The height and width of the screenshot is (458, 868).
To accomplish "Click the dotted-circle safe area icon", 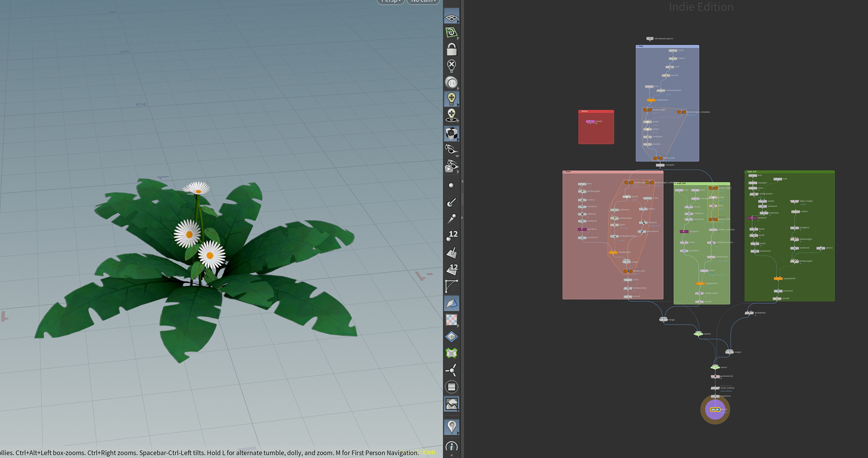I will tap(452, 387).
